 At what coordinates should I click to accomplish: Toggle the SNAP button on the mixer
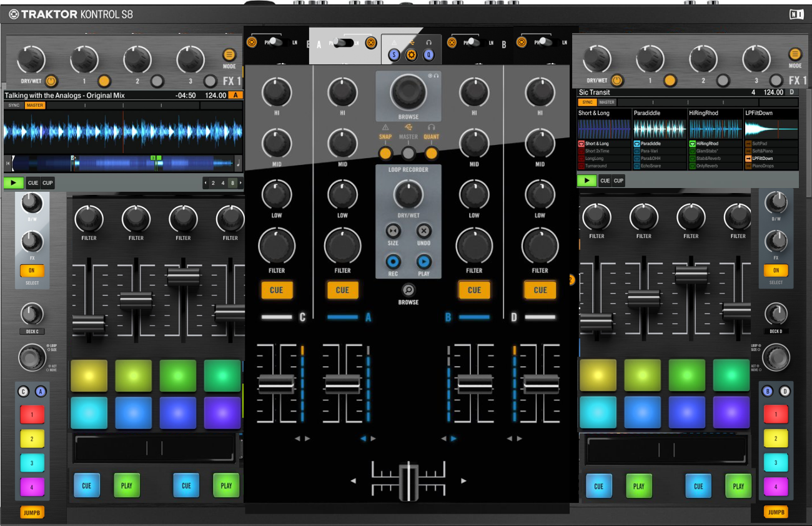point(385,152)
